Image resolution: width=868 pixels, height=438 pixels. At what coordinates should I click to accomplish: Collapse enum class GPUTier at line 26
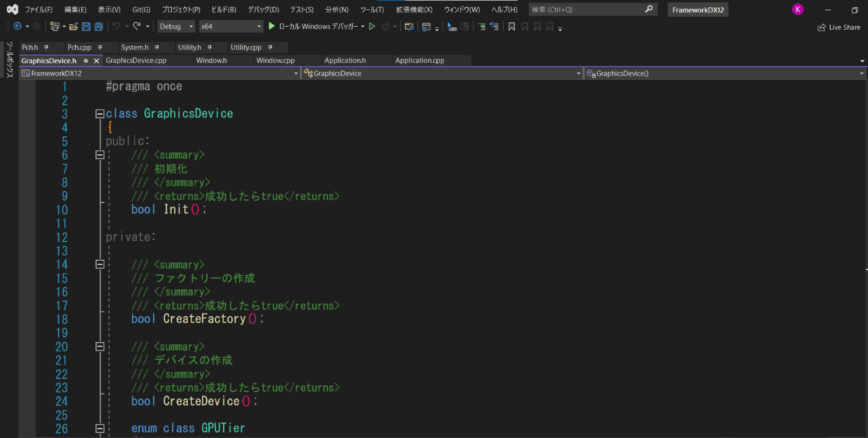[x=99, y=429]
